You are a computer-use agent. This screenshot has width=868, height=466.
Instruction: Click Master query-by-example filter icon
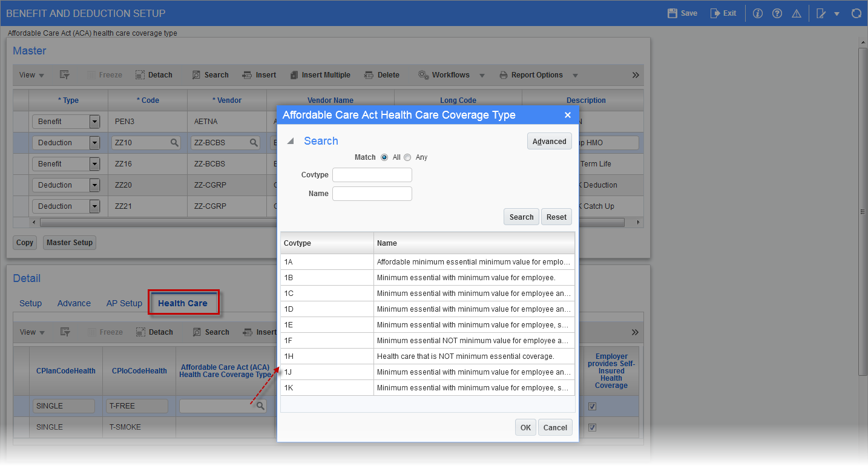(x=65, y=75)
